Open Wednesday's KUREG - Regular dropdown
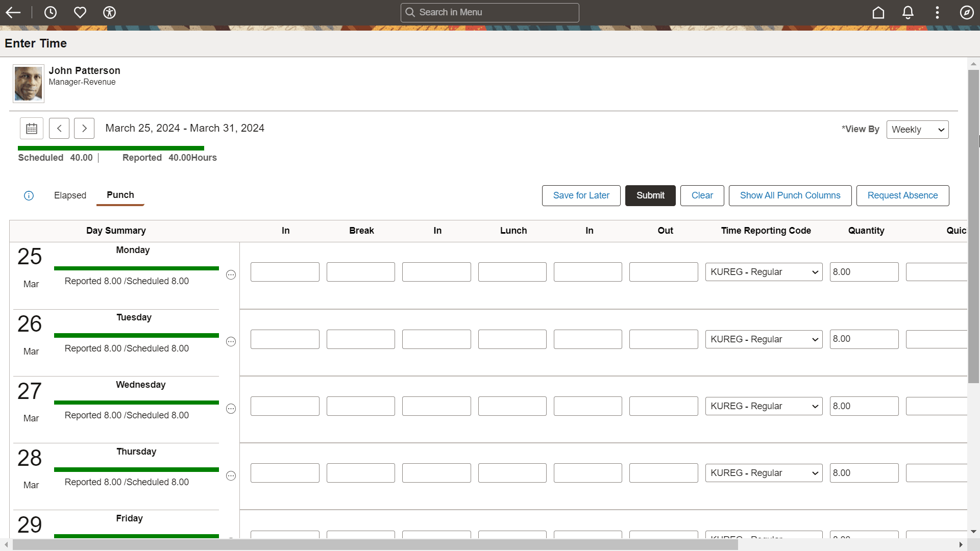This screenshot has height=551, width=980. point(764,406)
